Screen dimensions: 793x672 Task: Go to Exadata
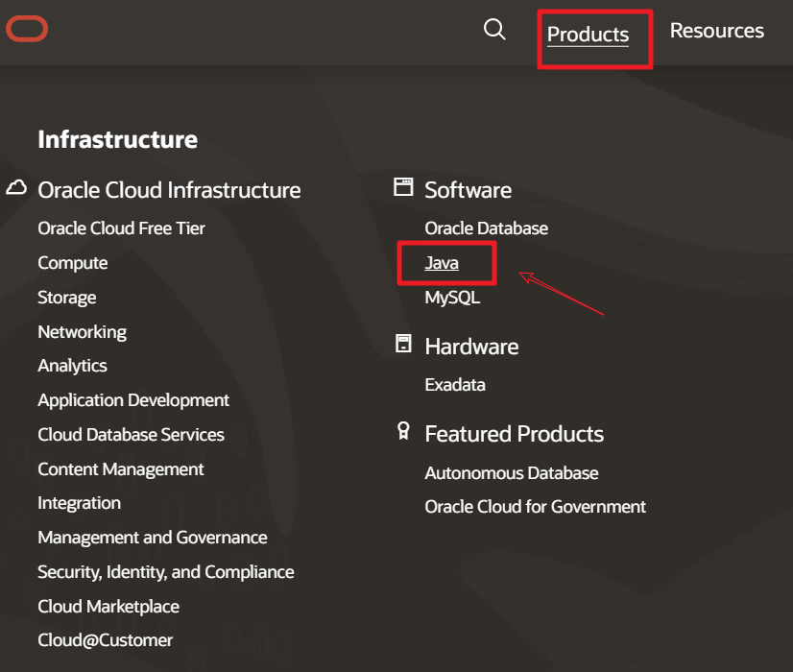tap(455, 385)
